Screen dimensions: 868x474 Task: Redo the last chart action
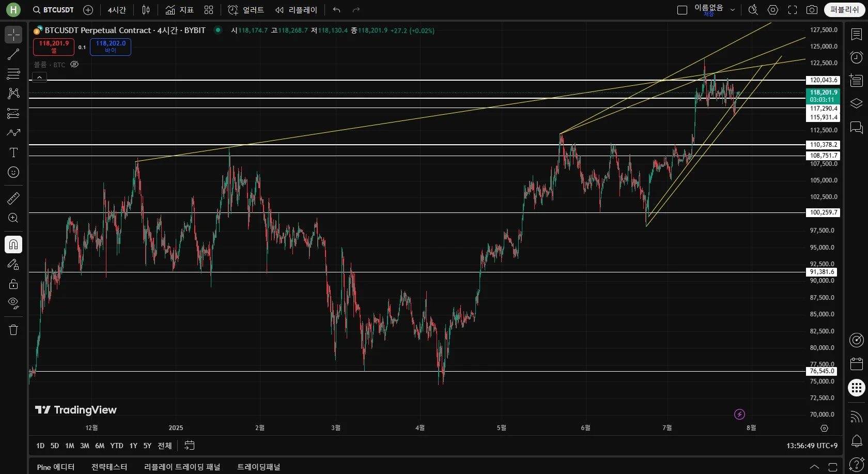pos(356,10)
